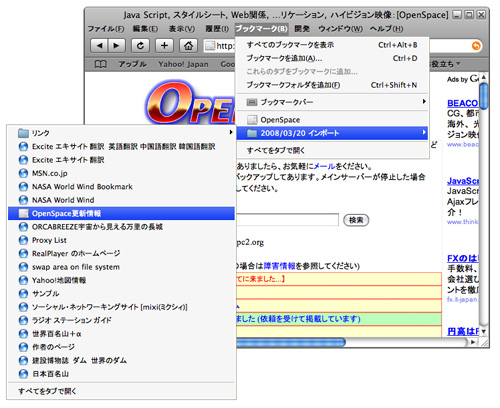Expand the ブックマークバー submenu
500x408 pixels.
pos(332,102)
